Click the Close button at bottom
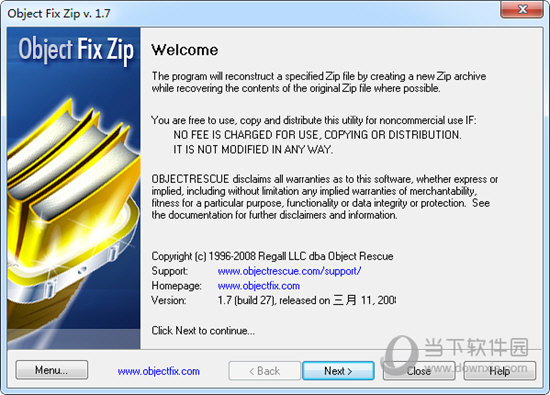 point(419,371)
